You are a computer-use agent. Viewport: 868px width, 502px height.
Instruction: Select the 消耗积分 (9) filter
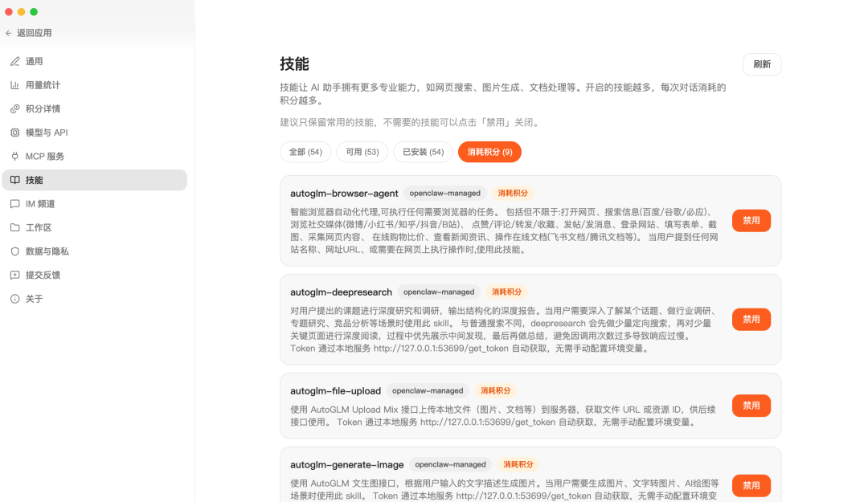click(x=490, y=152)
